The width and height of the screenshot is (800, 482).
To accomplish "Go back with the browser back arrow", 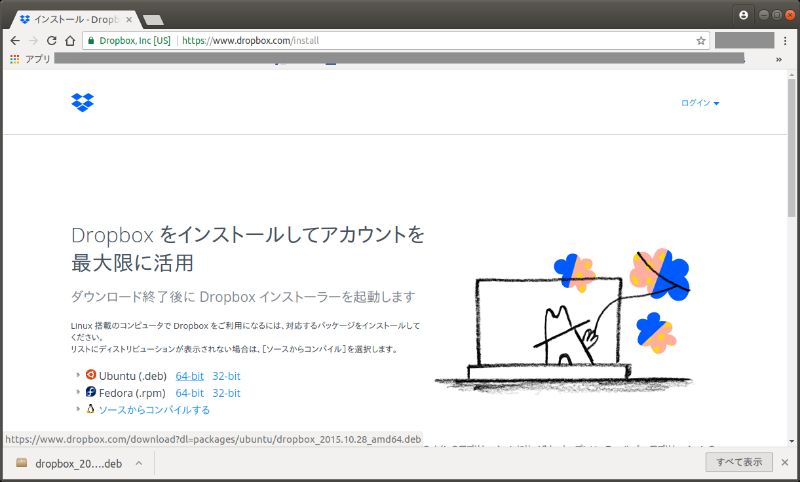I will [x=15, y=41].
